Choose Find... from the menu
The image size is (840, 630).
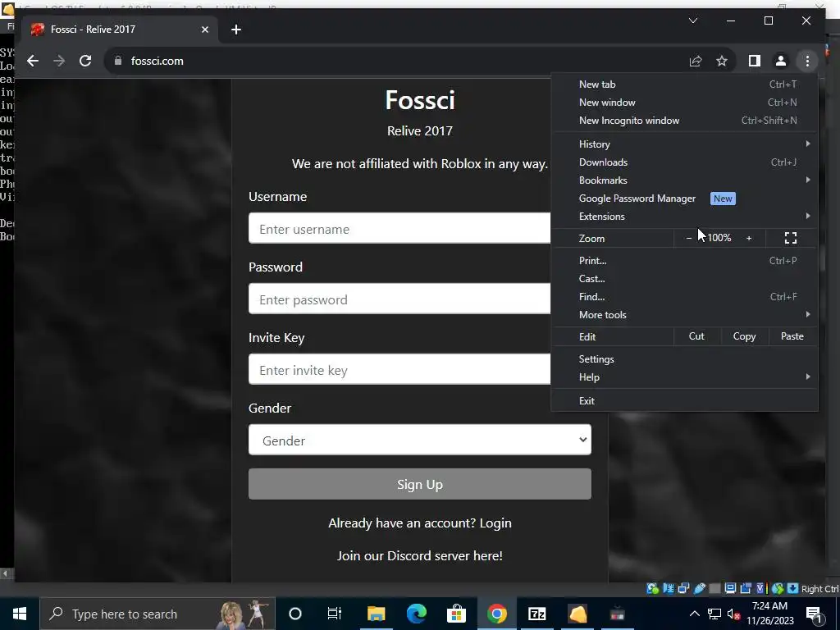685,297
